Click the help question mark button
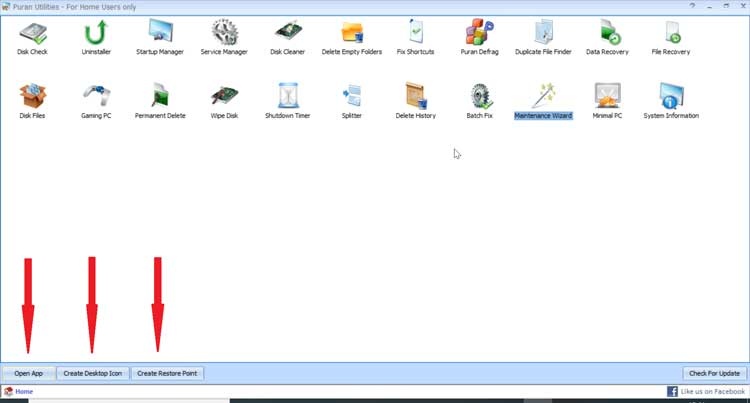The width and height of the screenshot is (750, 403). click(692, 6)
